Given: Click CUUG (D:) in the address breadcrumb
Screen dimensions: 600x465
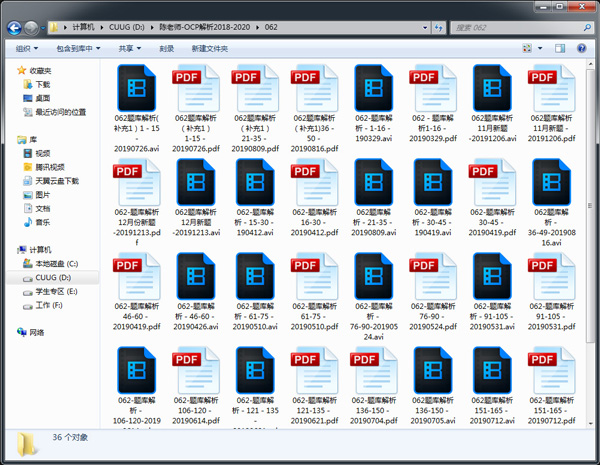Looking at the screenshot, I should click(x=127, y=27).
